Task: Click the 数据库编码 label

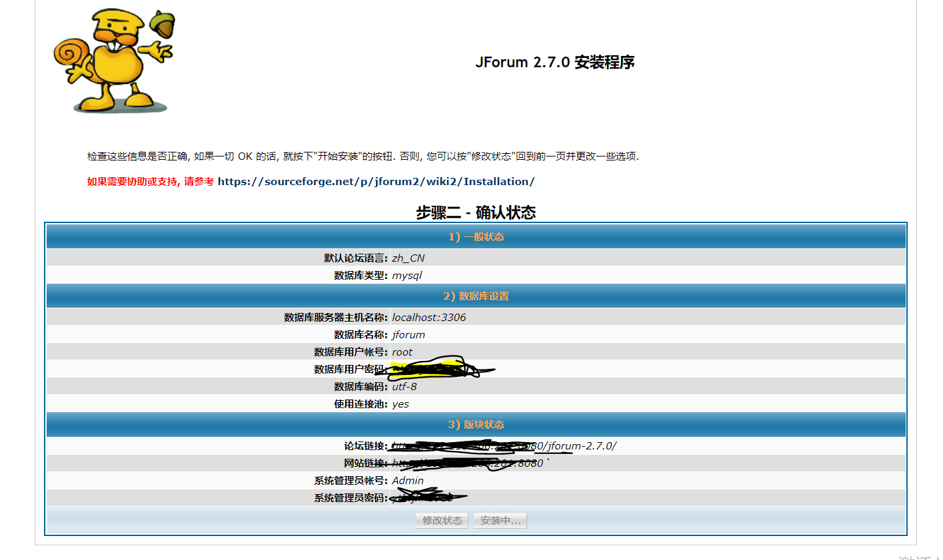Action: (x=361, y=387)
